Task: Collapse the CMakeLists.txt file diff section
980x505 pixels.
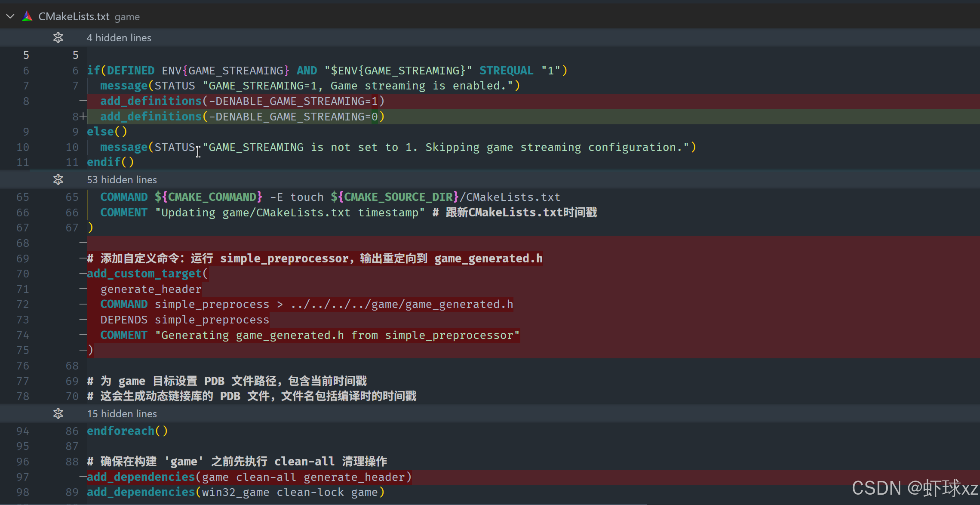Action: [x=10, y=16]
